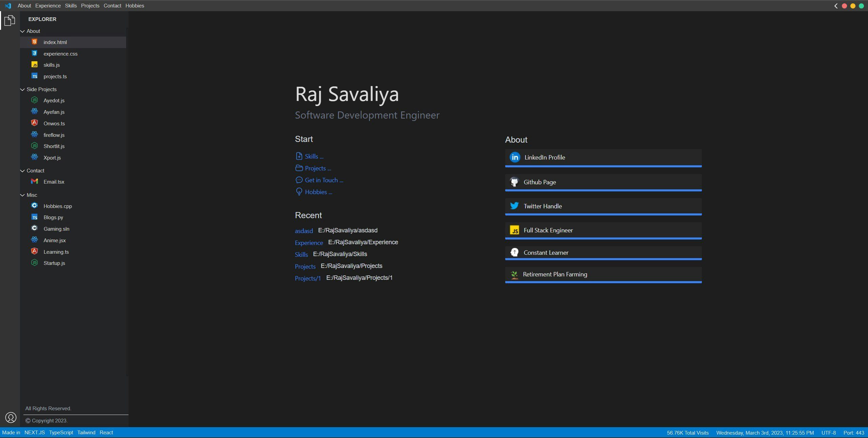Select index.html in the Explorer tree
868x438 pixels.
pos(73,42)
